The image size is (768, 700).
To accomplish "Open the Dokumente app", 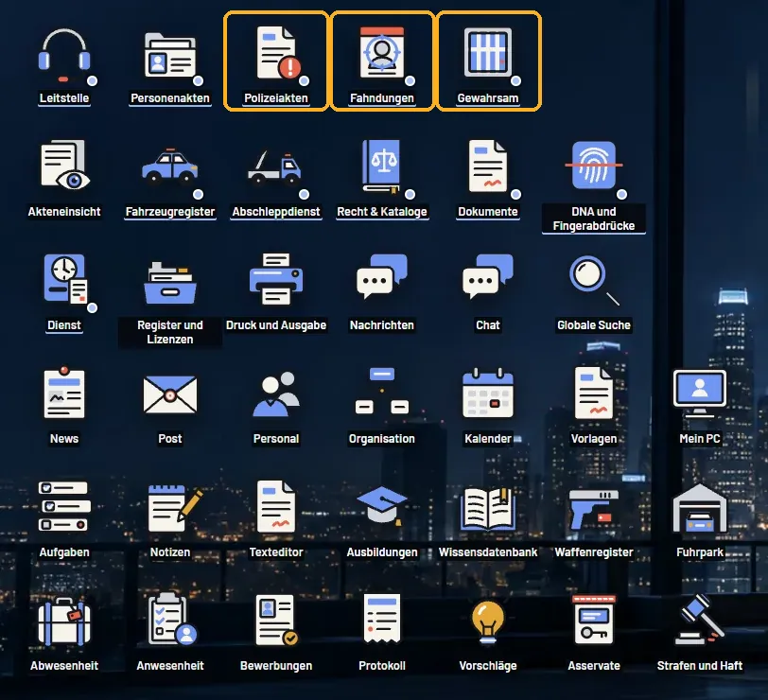I will click(488, 166).
